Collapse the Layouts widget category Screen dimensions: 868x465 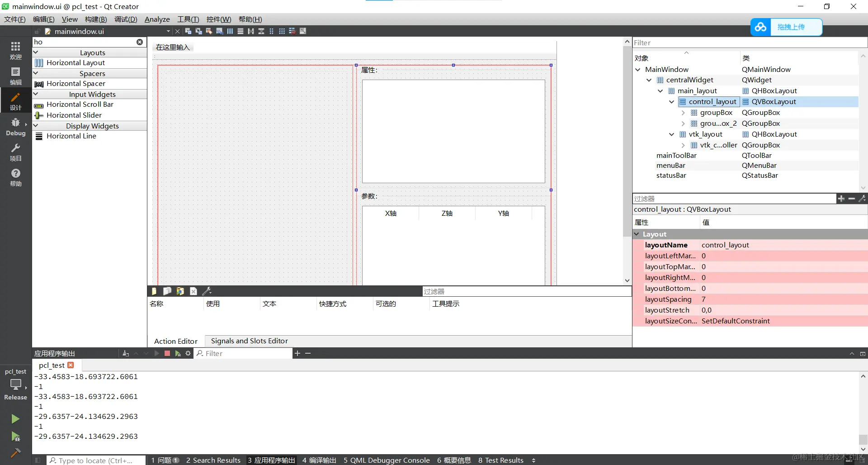click(x=36, y=52)
